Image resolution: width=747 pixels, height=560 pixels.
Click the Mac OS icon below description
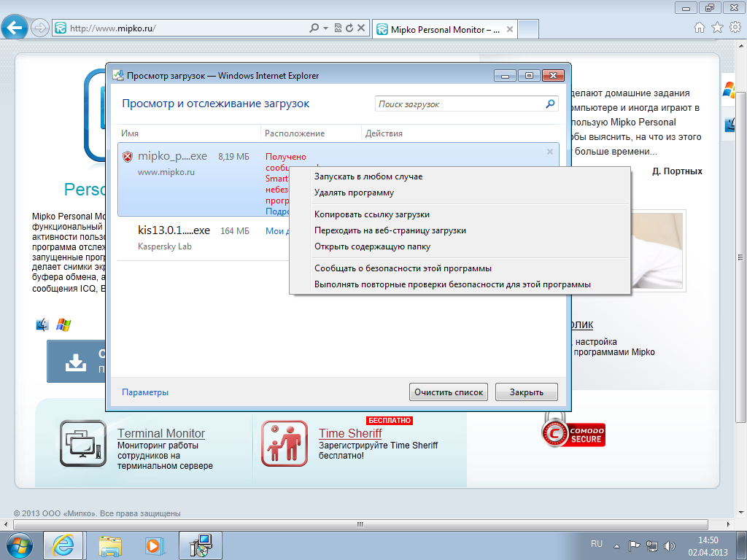click(42, 324)
